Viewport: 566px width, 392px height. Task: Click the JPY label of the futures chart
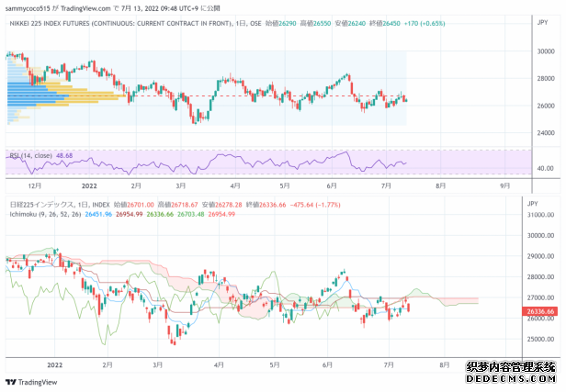click(x=542, y=22)
